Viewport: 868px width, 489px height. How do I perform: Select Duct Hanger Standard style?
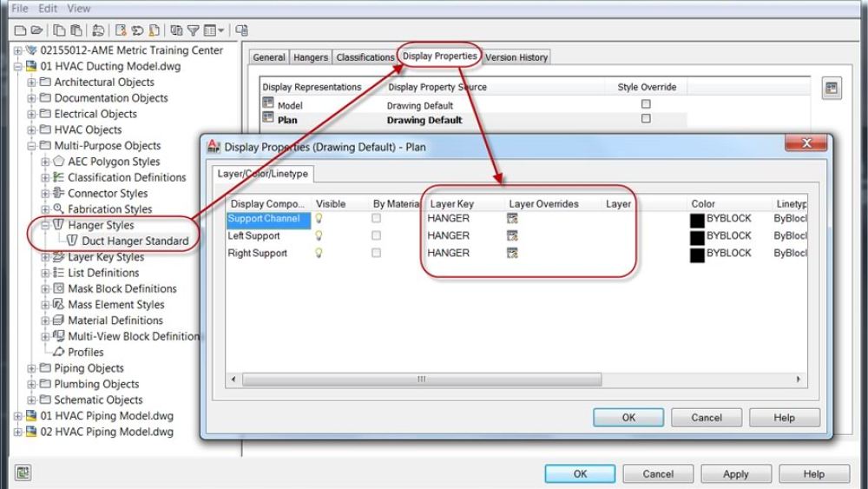[135, 241]
